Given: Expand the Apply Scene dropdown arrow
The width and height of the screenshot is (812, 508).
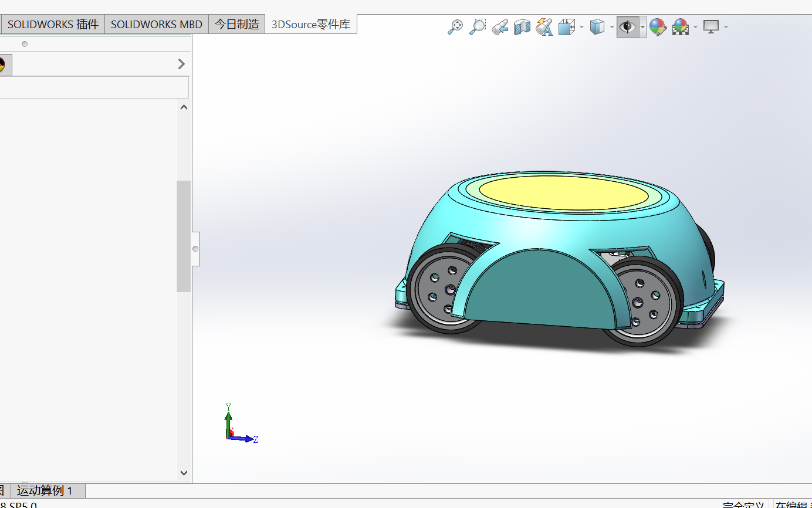Looking at the screenshot, I should tap(695, 27).
